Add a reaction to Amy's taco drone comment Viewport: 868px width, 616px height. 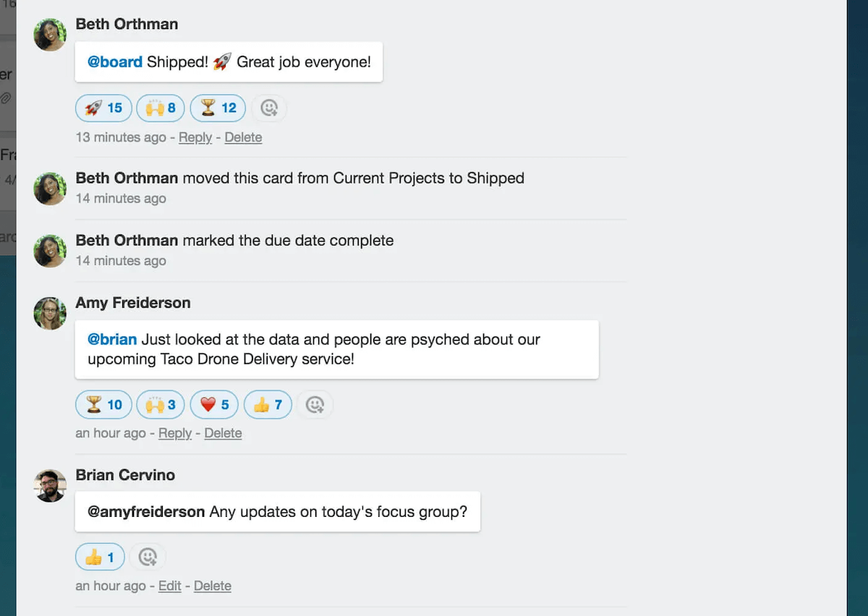point(315,405)
